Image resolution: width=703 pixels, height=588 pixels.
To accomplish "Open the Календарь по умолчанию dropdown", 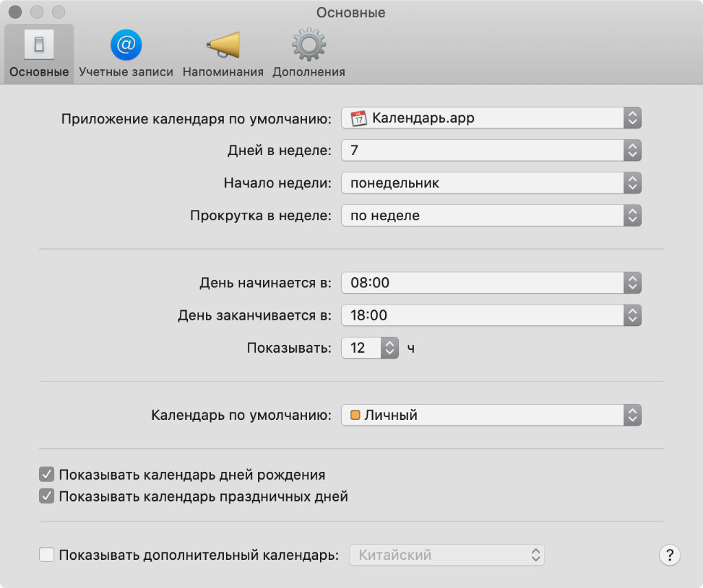I will 492,415.
